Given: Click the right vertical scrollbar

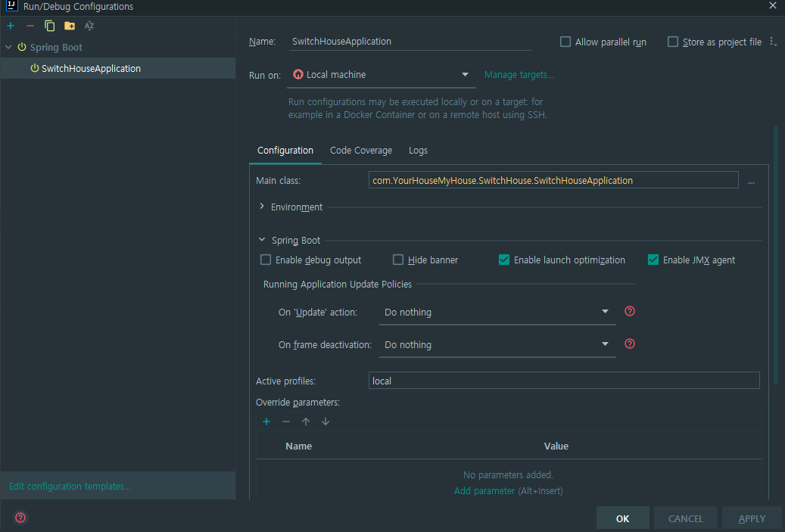Looking at the screenshot, I should [776, 255].
